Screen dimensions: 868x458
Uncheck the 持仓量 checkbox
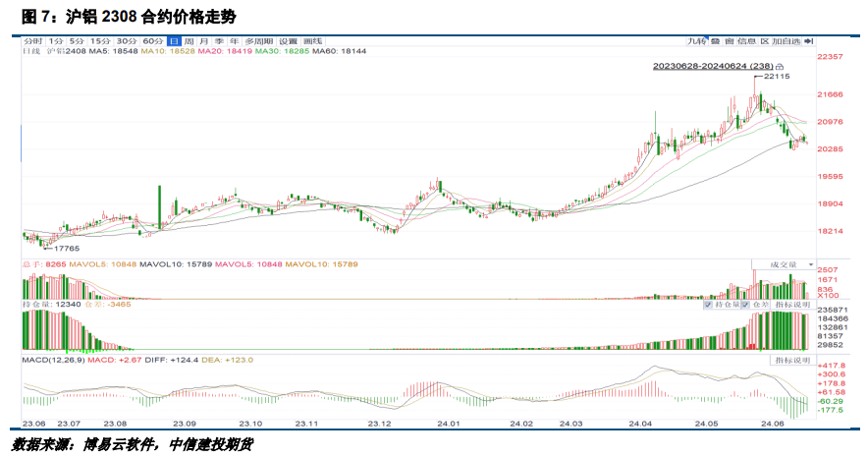point(708,305)
